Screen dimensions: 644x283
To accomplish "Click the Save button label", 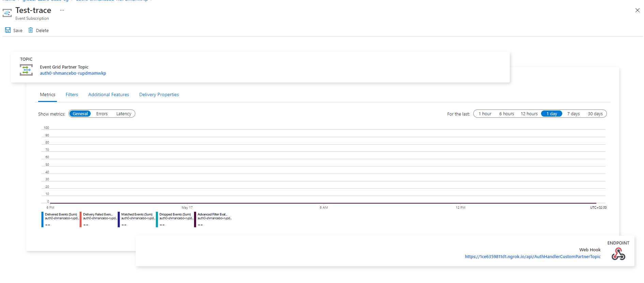I will (18, 31).
